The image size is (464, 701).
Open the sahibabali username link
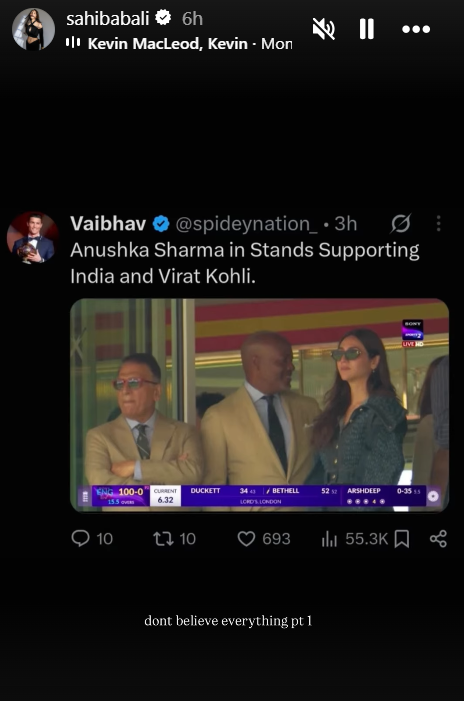107,19
